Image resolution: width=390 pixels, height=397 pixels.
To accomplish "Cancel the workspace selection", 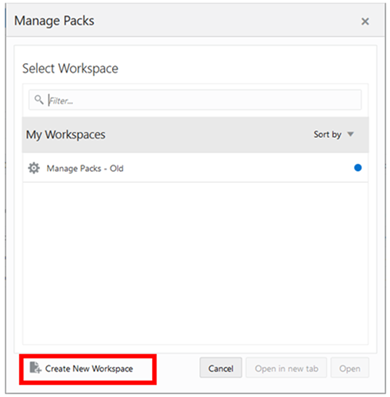I will click(221, 368).
